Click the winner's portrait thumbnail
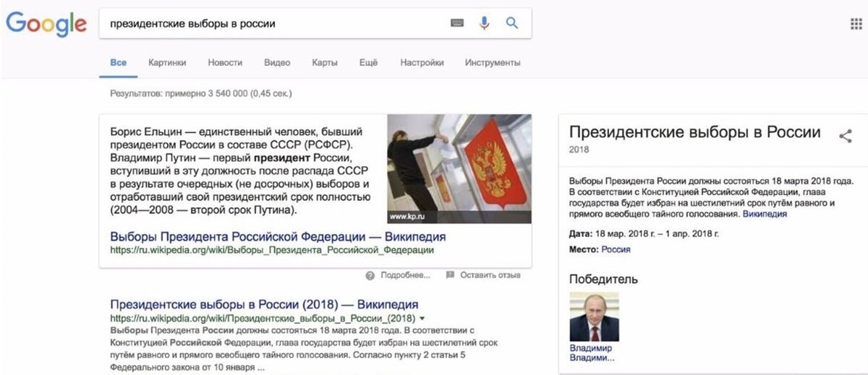868x375 pixels. [x=595, y=316]
